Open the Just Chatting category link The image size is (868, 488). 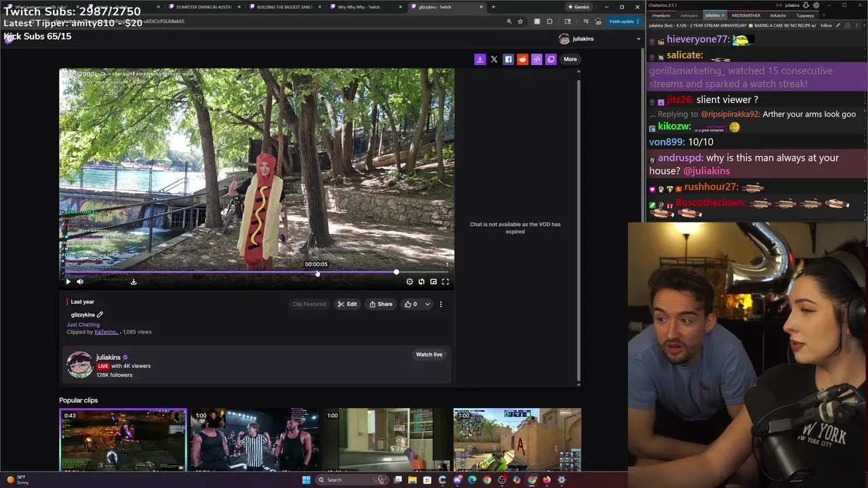click(x=83, y=325)
